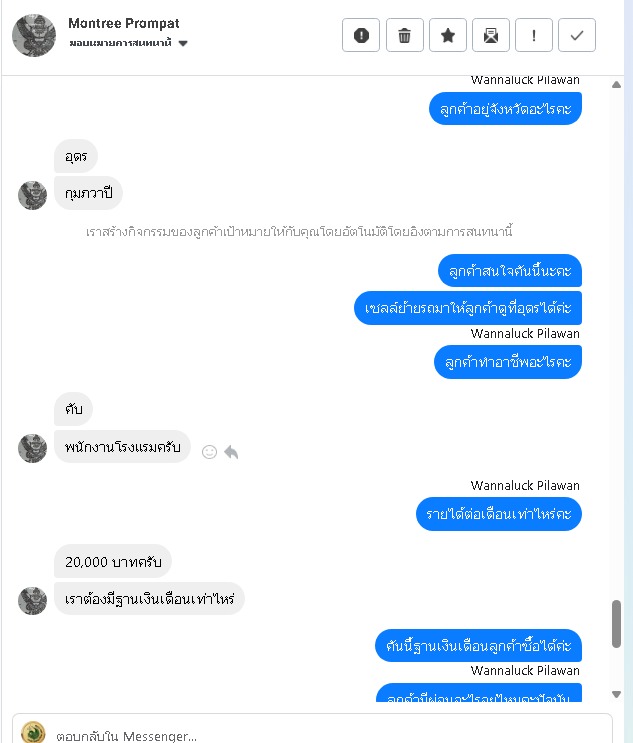This screenshot has height=743, width=633.
Task: Click sender avatar next to กุมภวาปี message
Action: click(x=32, y=195)
